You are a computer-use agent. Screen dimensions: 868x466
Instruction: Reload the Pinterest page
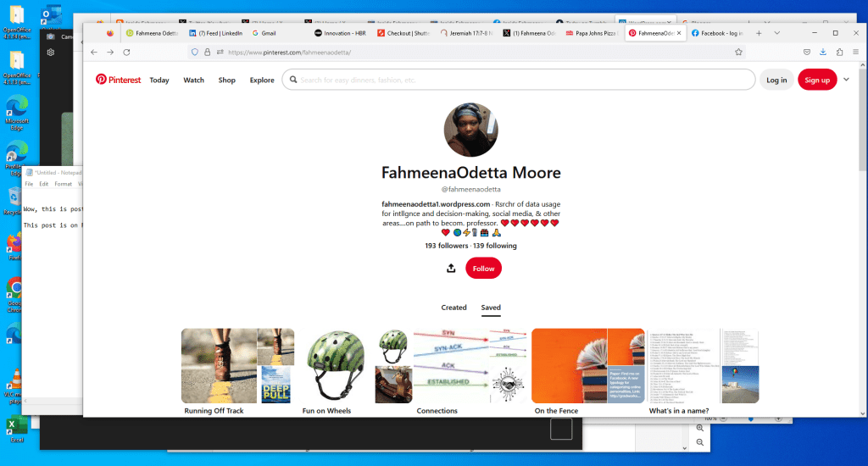pos(127,52)
